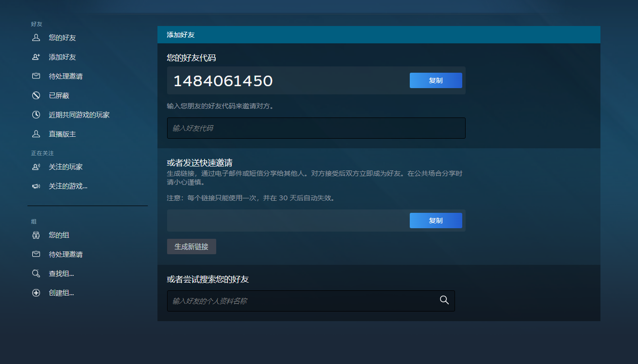Click the megaphone icon beside 关注的游戏...
Screen dimensions: 638x364
36,186
